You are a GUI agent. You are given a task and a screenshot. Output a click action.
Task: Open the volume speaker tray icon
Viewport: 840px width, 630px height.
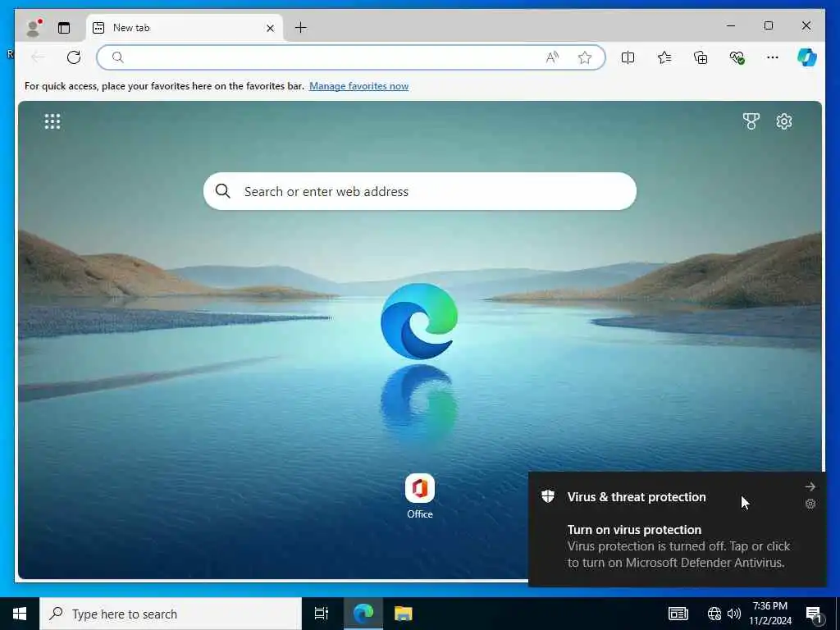coord(734,614)
